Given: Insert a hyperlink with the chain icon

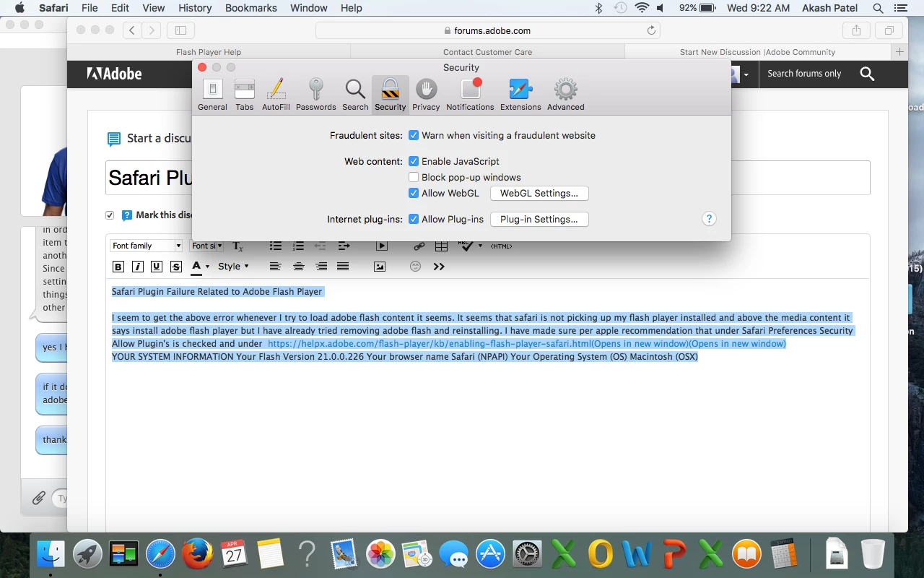Looking at the screenshot, I should tap(419, 246).
